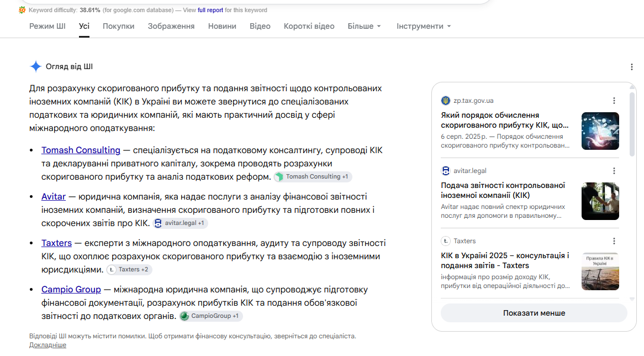Click Показати менше button
The width and height of the screenshot is (644, 356).
(x=534, y=313)
